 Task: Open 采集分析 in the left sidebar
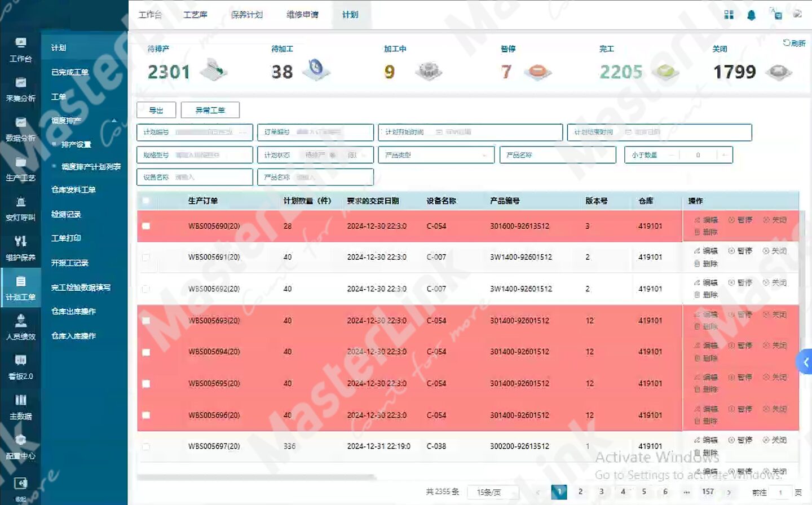point(21,90)
